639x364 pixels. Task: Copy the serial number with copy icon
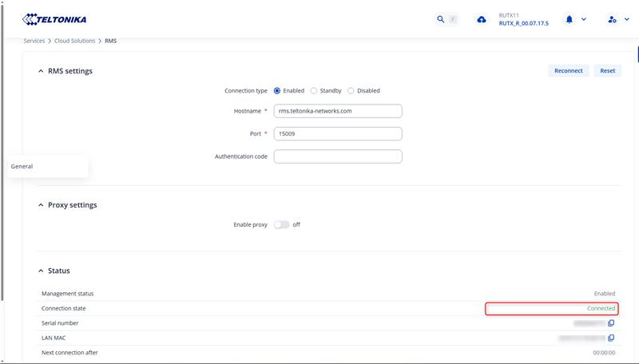pyautogui.click(x=611, y=323)
